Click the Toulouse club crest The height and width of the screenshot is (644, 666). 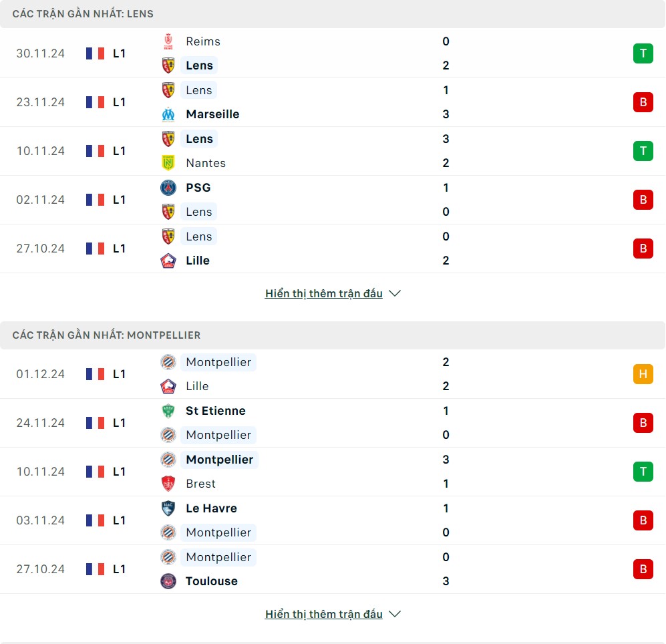coord(168,581)
